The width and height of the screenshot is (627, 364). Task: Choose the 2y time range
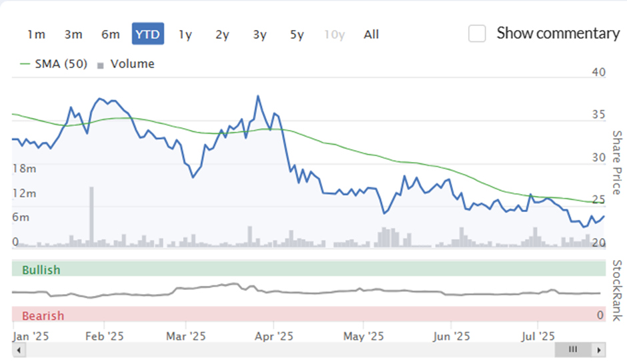222,35
